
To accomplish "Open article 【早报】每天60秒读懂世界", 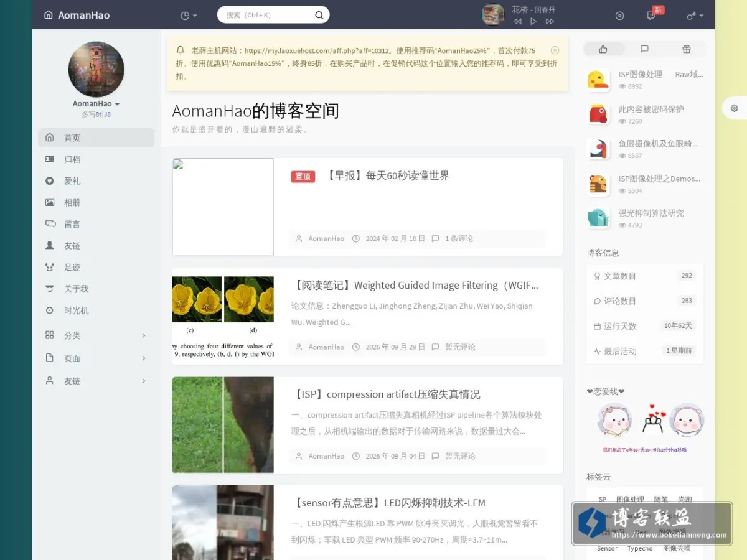I will (x=388, y=175).
